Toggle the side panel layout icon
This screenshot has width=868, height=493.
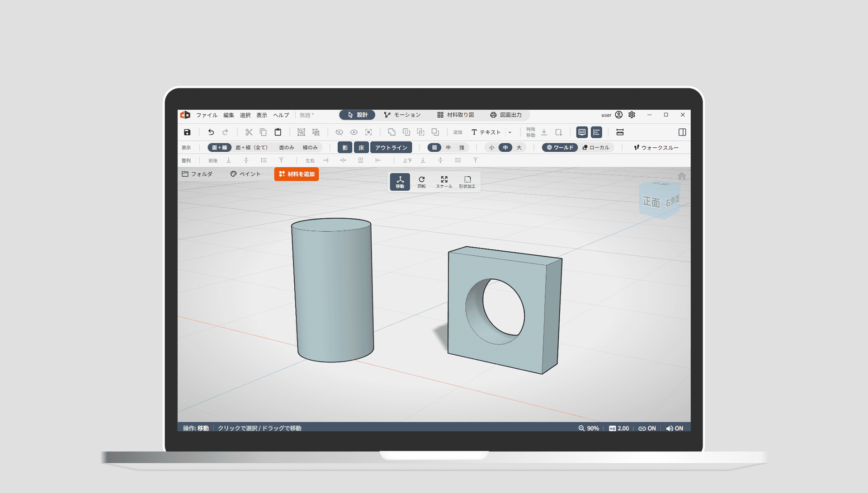click(x=682, y=132)
